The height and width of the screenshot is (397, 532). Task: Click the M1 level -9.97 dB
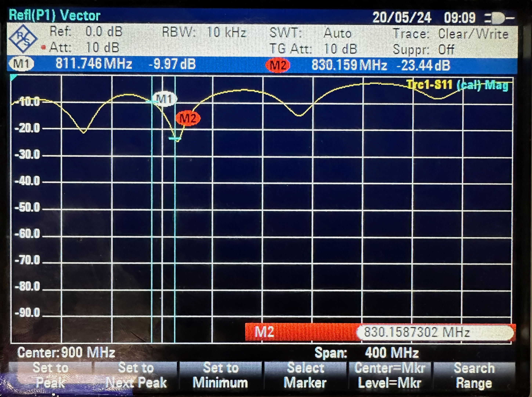[x=172, y=64]
